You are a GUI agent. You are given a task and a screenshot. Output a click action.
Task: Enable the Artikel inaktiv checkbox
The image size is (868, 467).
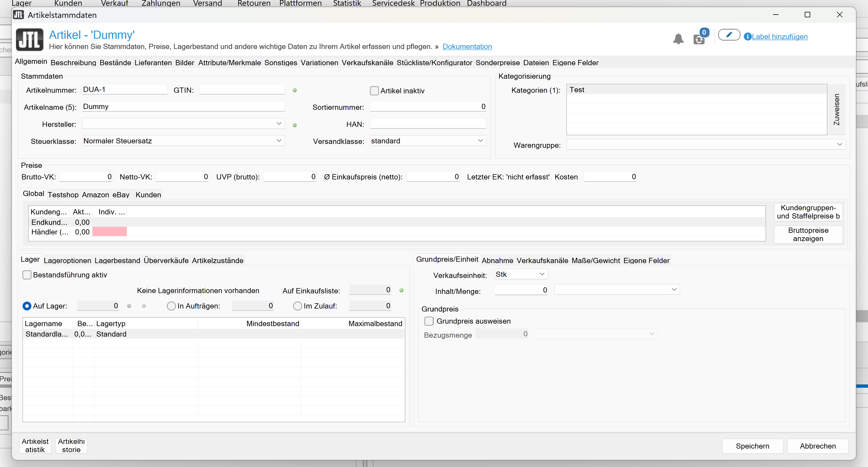pos(374,91)
